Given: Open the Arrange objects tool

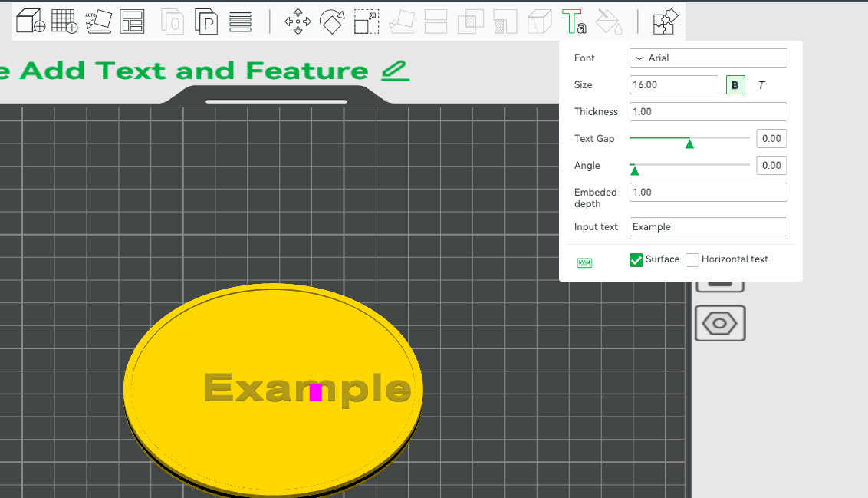Looking at the screenshot, I should [133, 21].
